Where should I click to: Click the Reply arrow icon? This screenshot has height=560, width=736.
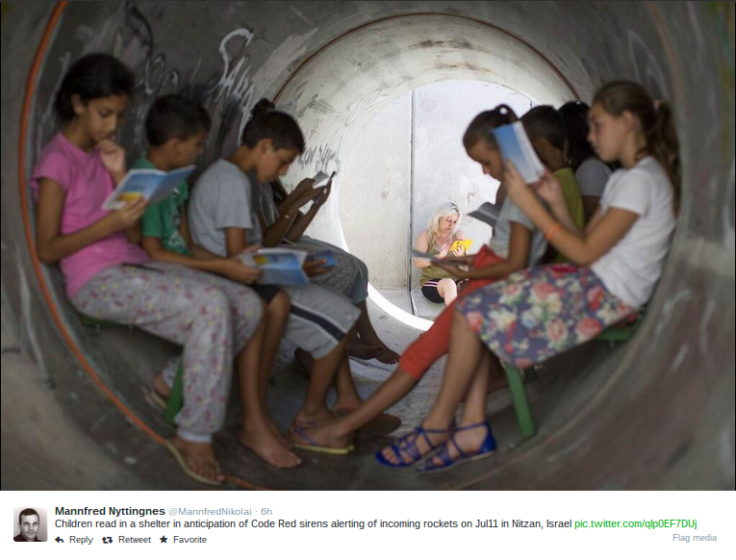tap(60, 540)
